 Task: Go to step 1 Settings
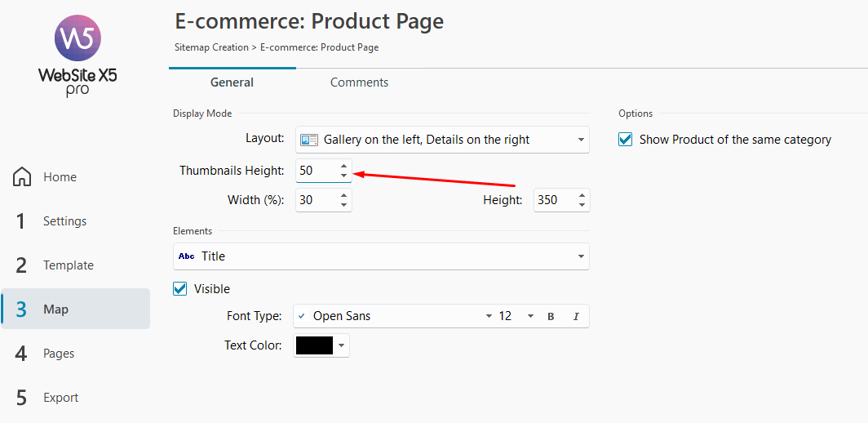point(64,221)
